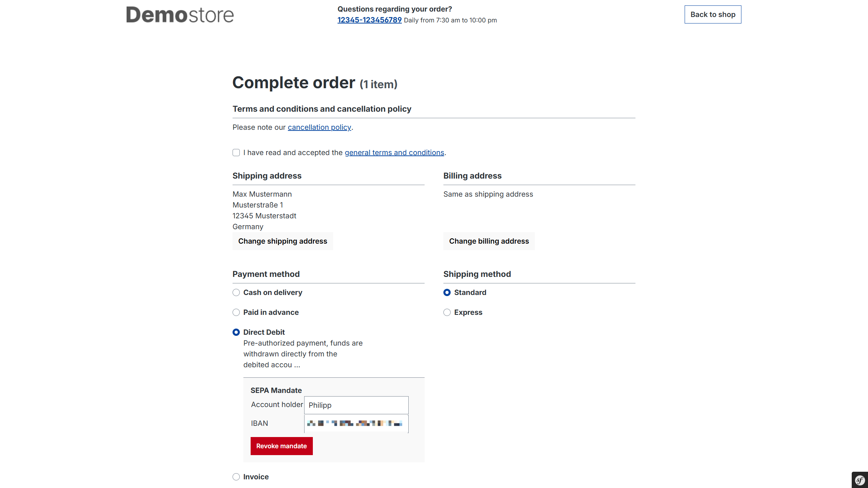This screenshot has height=488, width=868.
Task: Click the Direct Debit description text
Action: (x=303, y=354)
